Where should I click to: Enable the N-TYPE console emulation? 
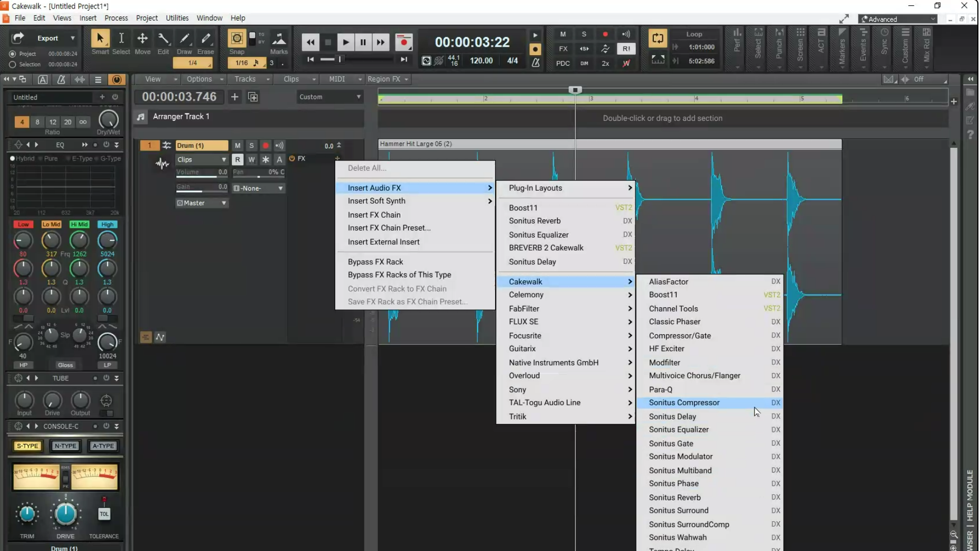[66, 446]
